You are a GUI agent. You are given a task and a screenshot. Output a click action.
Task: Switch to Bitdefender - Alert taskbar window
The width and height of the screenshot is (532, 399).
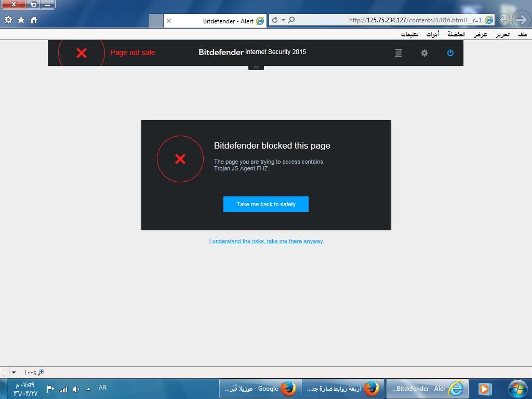click(x=428, y=389)
